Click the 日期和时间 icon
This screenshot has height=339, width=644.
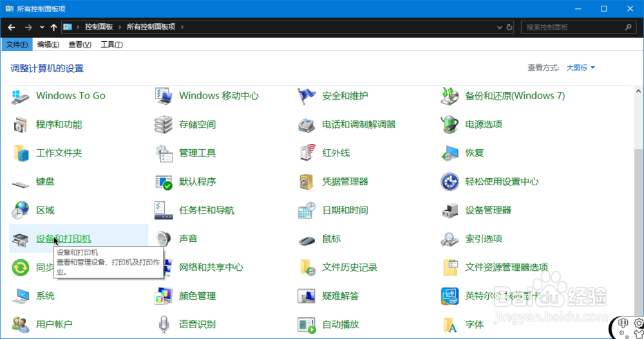click(307, 210)
